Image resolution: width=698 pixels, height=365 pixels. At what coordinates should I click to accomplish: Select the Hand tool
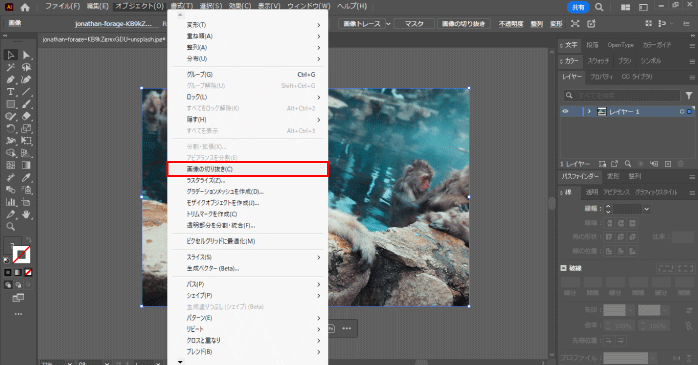coord(26,214)
